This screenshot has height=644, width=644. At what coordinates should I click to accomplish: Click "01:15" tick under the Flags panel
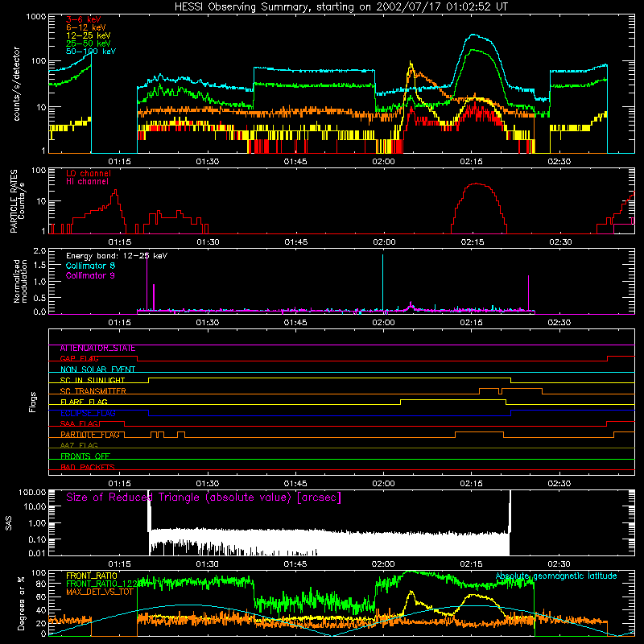click(119, 484)
